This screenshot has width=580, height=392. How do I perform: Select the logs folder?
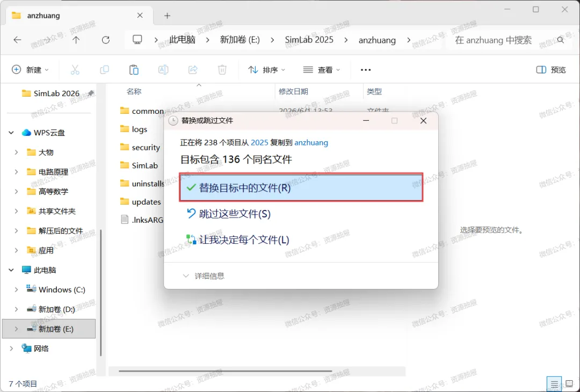134,129
